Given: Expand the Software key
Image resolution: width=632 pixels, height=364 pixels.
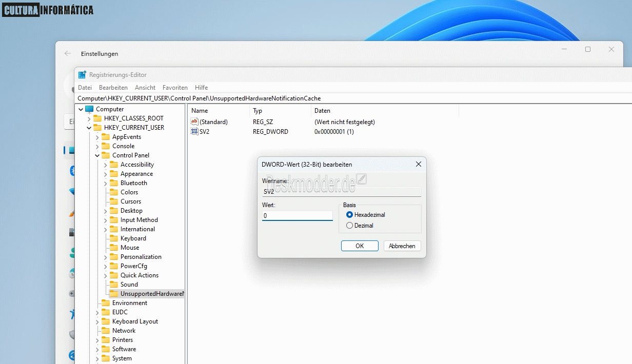Looking at the screenshot, I should (97, 349).
